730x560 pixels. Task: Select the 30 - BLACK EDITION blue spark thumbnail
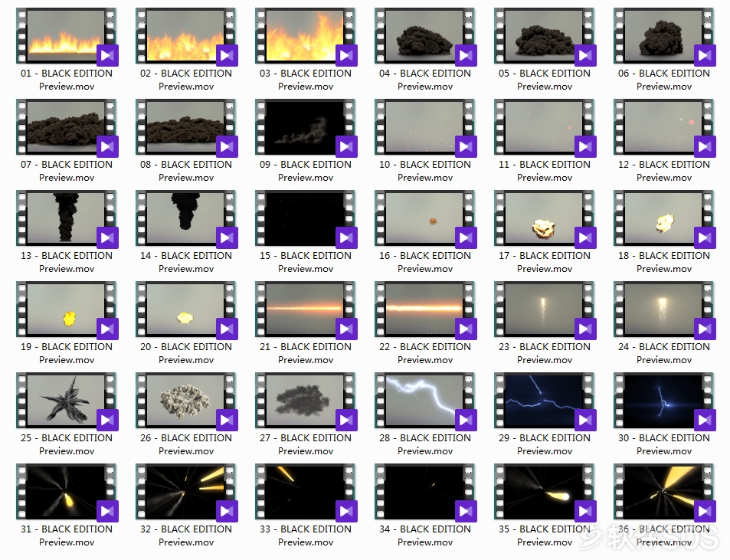664,401
